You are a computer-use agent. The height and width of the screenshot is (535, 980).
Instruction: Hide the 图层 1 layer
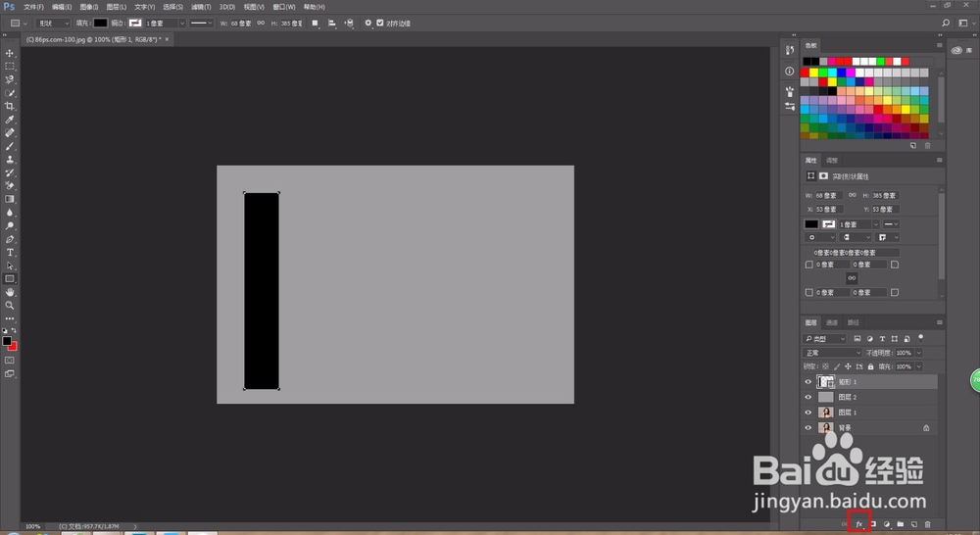(x=808, y=413)
